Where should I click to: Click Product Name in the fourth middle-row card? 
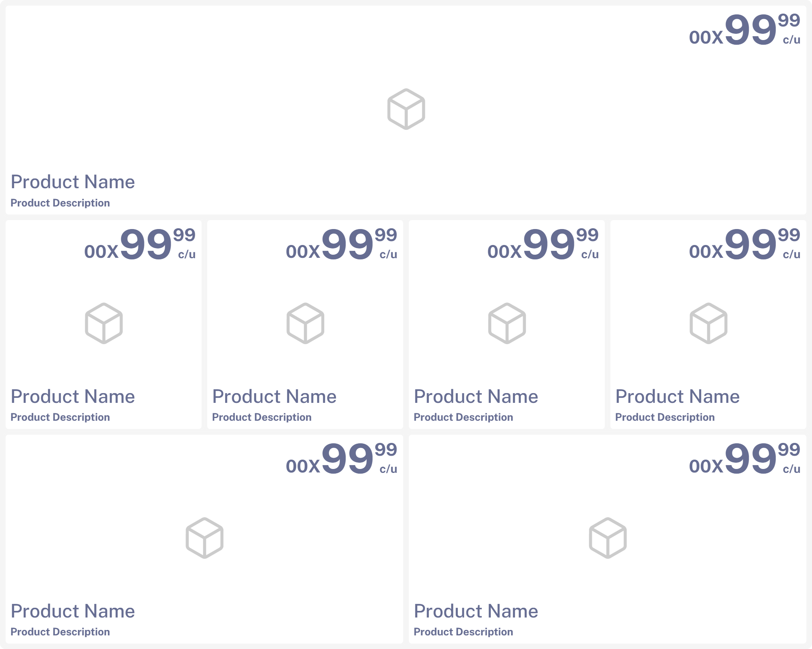pos(677,397)
